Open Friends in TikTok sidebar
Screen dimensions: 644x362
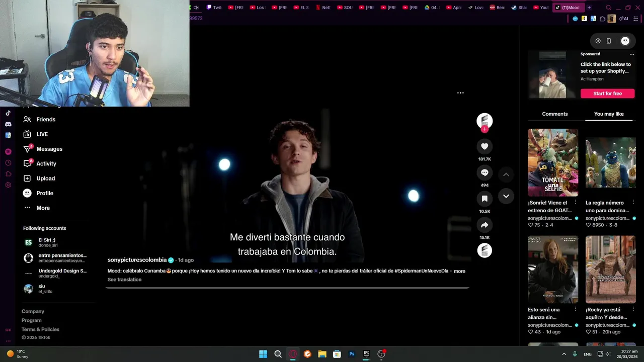pos(39,119)
